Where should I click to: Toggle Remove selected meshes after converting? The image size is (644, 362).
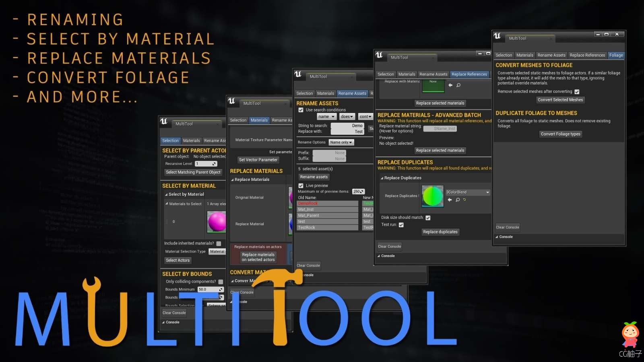tap(577, 92)
